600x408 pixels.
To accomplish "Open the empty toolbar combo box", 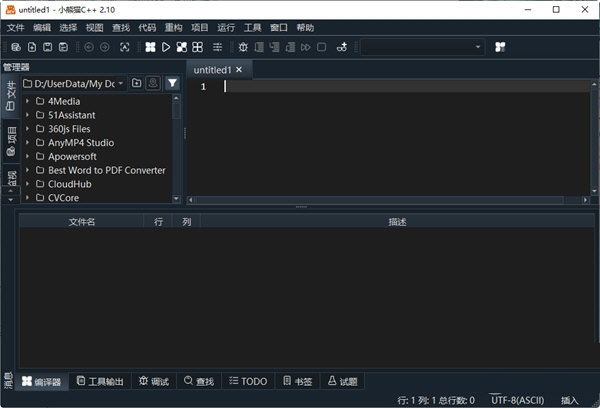I will coord(422,47).
